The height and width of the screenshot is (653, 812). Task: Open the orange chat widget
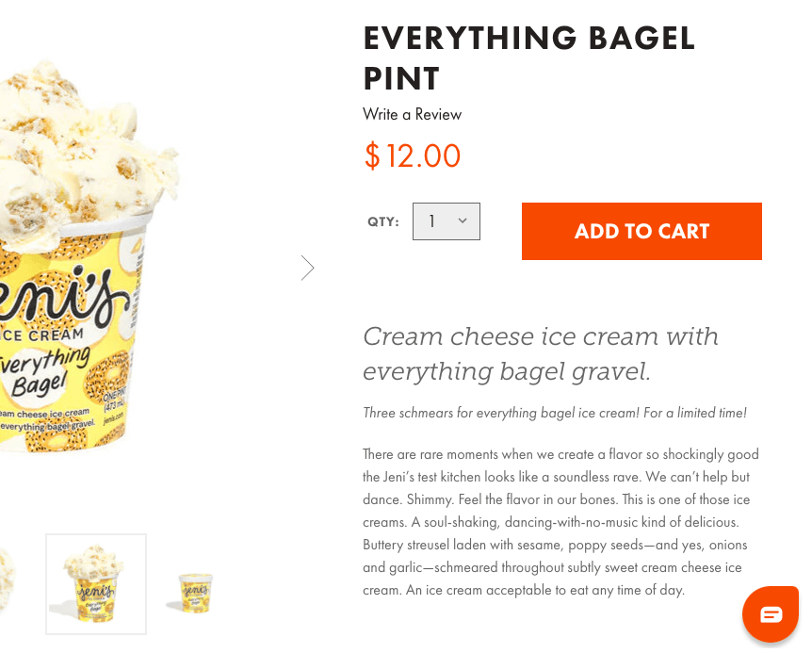pos(771,614)
